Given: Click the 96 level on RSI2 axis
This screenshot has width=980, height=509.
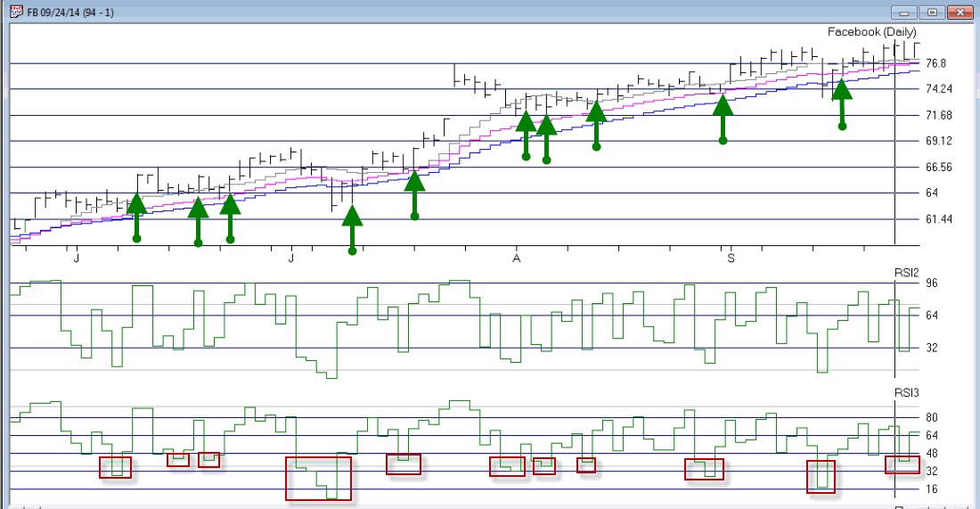Looking at the screenshot, I should coord(932,283).
